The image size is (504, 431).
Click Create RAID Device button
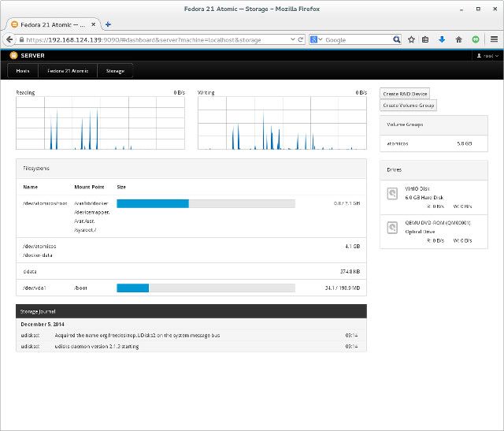coord(405,94)
